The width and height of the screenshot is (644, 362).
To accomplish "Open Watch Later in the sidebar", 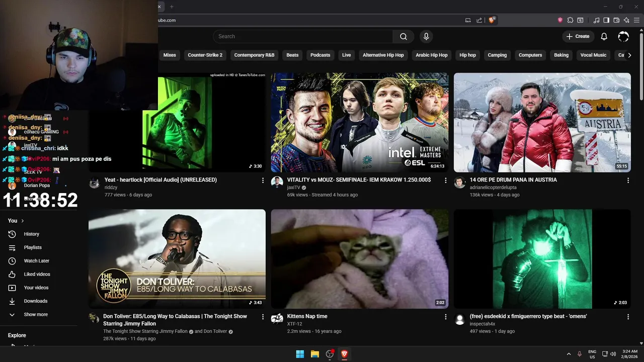I will pos(36,261).
